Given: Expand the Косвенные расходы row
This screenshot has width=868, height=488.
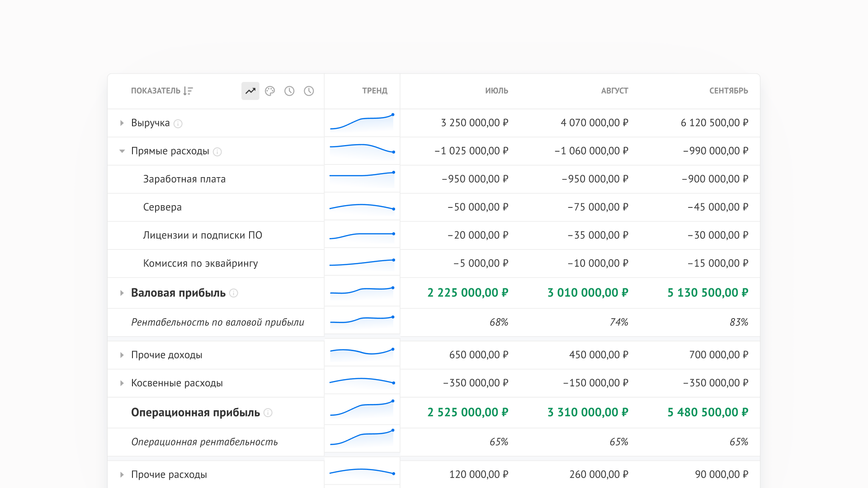Looking at the screenshot, I should 122,383.
